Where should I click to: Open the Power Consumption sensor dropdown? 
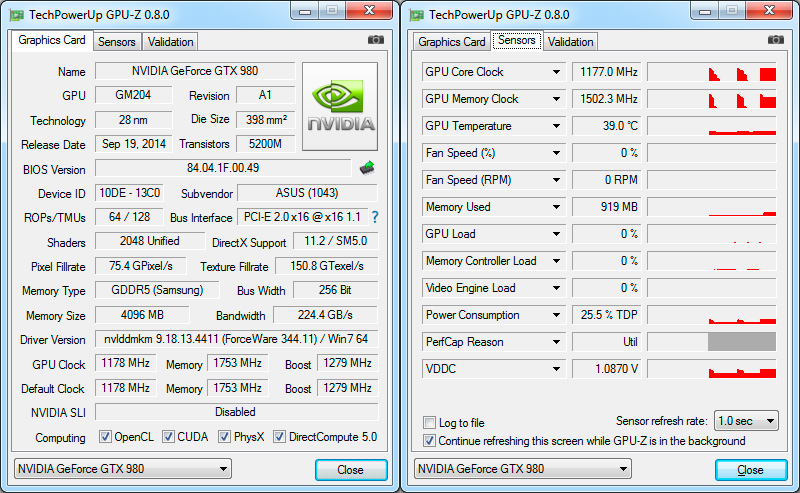[556, 315]
